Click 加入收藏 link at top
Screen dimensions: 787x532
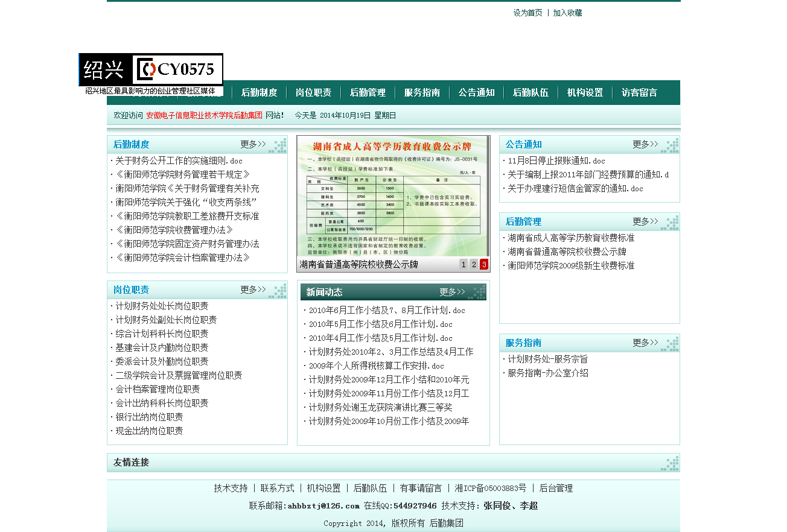[568, 13]
